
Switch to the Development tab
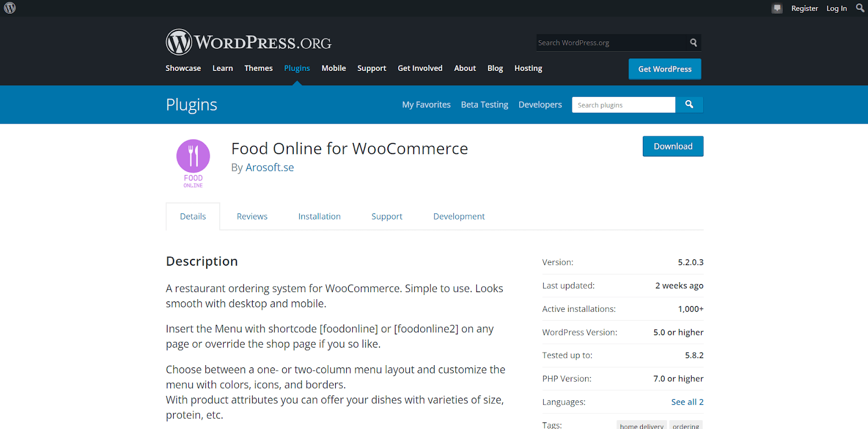click(x=459, y=216)
